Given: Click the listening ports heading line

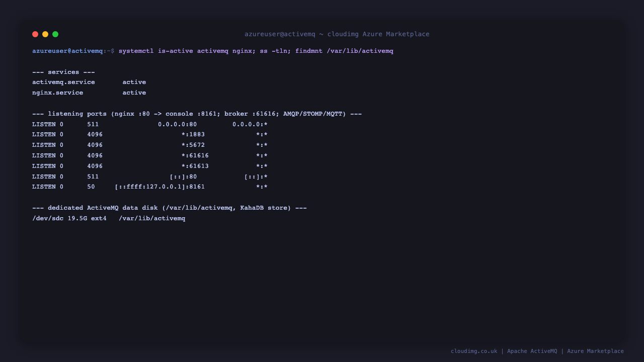Looking at the screenshot, I should tap(197, 114).
